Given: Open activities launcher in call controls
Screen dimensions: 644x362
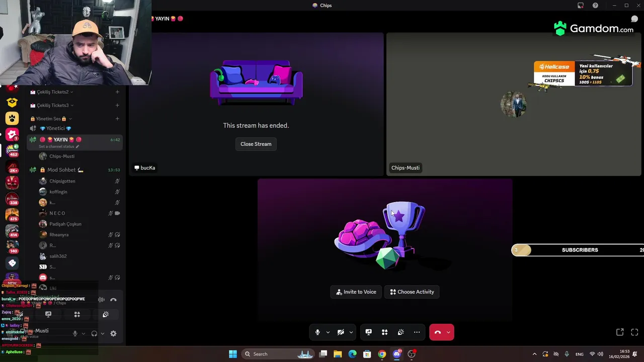Looking at the screenshot, I should (384, 332).
